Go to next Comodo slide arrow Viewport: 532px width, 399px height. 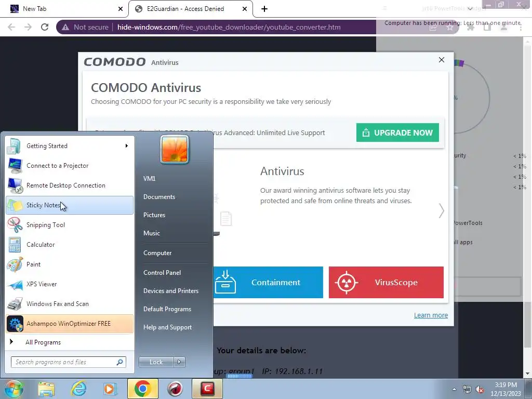(x=441, y=211)
